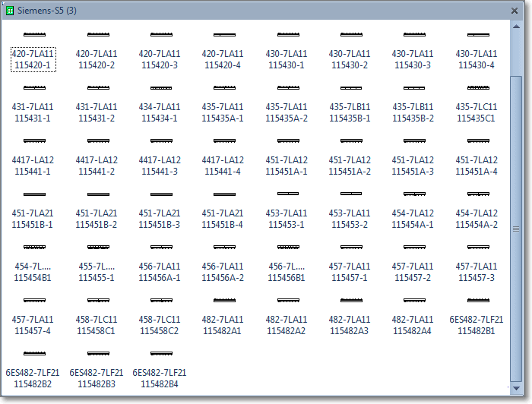532x404 pixels.
Task: Select the 115453-1 symbol icon
Action: (288, 194)
